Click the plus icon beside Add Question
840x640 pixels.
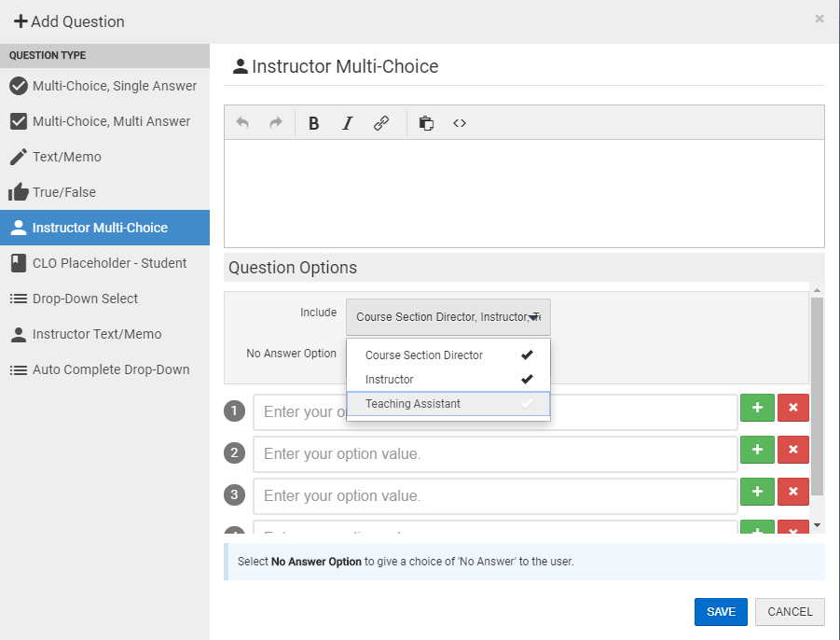point(21,21)
